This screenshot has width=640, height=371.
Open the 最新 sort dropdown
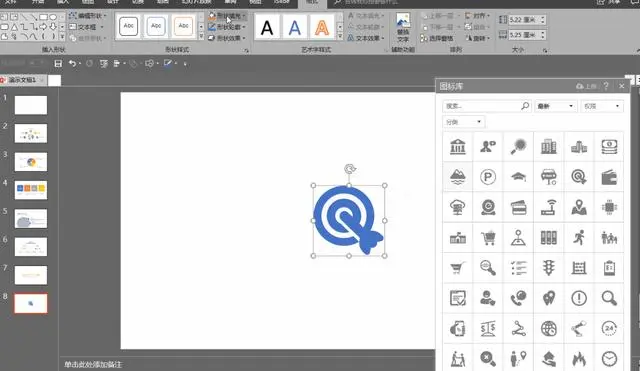pyautogui.click(x=555, y=106)
